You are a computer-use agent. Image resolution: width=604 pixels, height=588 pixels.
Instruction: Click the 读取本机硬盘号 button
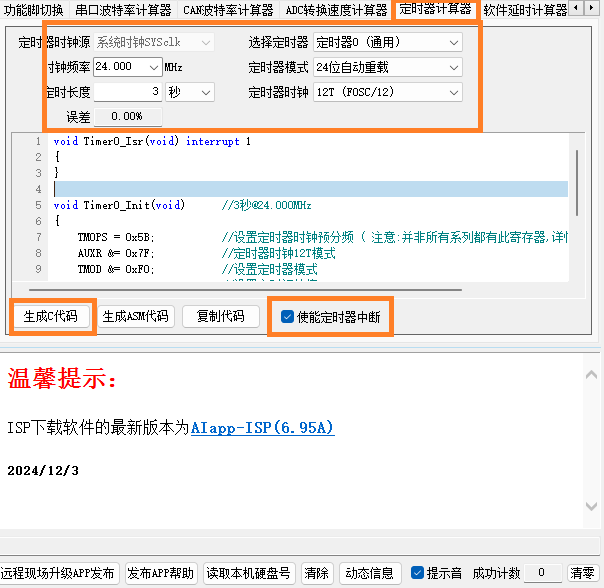point(249,573)
